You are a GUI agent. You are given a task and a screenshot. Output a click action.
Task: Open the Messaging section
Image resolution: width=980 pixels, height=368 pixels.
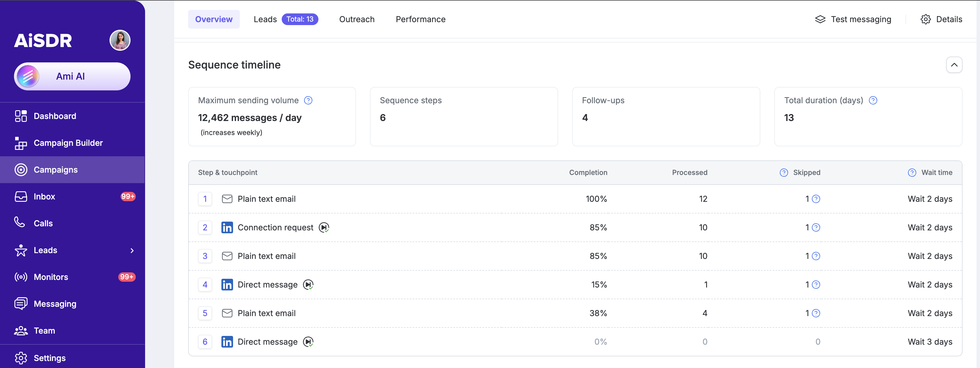pyautogui.click(x=72, y=304)
